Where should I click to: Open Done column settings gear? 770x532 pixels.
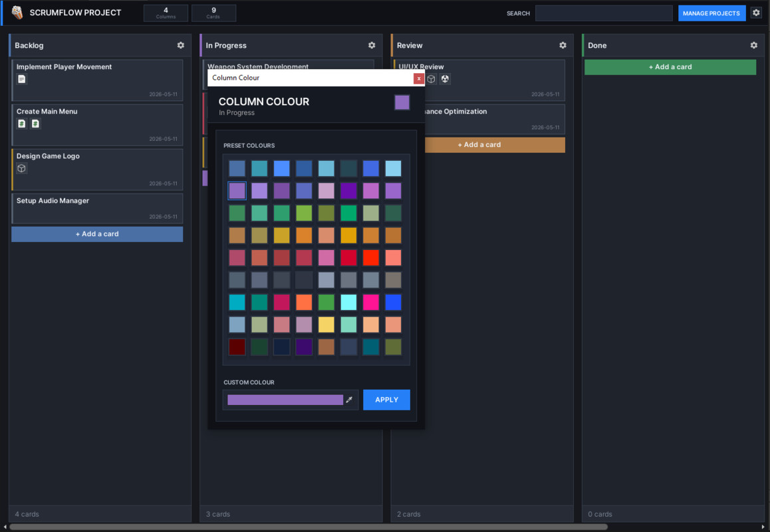pyautogui.click(x=754, y=45)
